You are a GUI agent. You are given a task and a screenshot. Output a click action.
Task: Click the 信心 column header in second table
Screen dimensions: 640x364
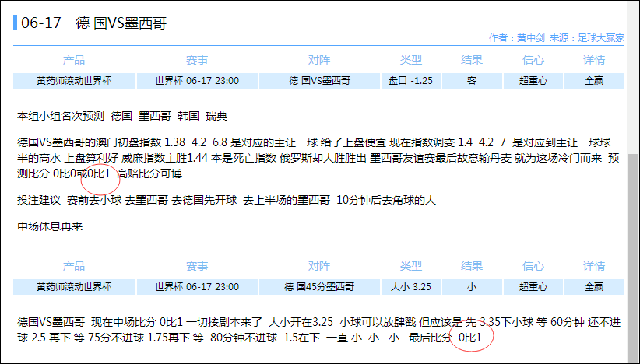tap(533, 266)
